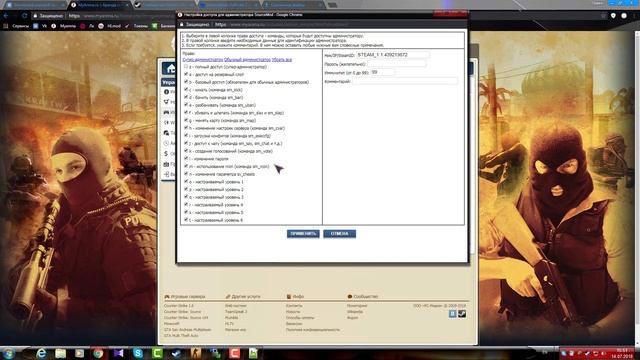Focus the Иммунитет value field

point(382,72)
